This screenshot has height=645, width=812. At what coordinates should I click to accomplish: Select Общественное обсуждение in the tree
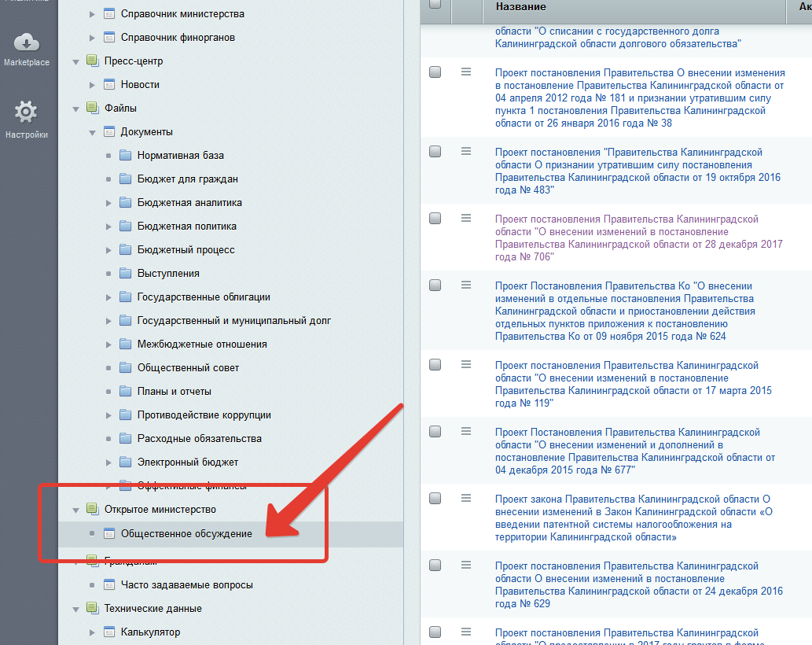pyautogui.click(x=186, y=533)
